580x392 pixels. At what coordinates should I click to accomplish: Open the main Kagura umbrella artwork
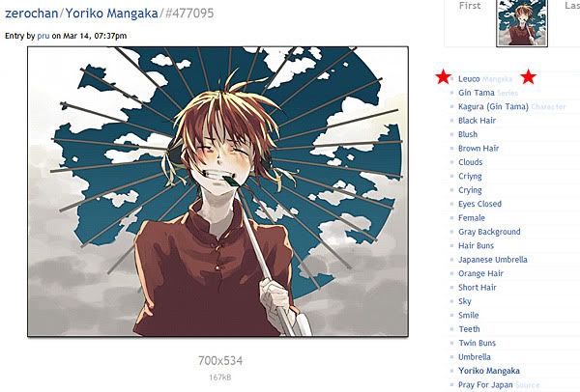pyautogui.click(x=217, y=191)
